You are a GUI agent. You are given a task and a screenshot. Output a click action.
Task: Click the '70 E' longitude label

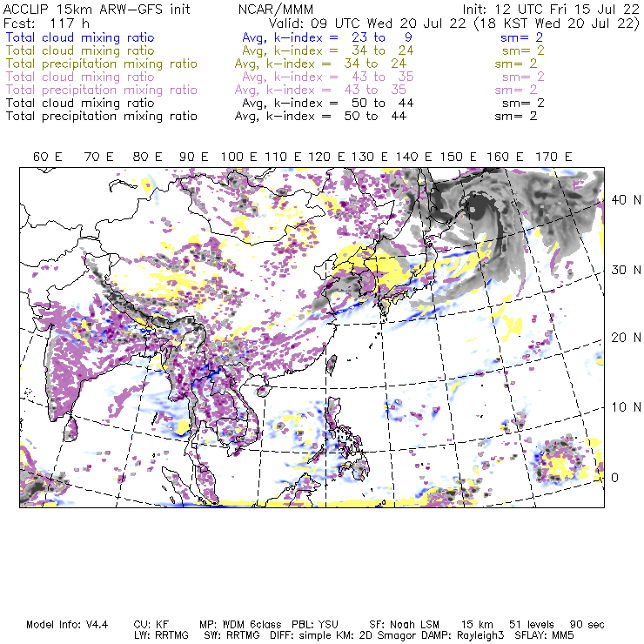click(x=98, y=157)
